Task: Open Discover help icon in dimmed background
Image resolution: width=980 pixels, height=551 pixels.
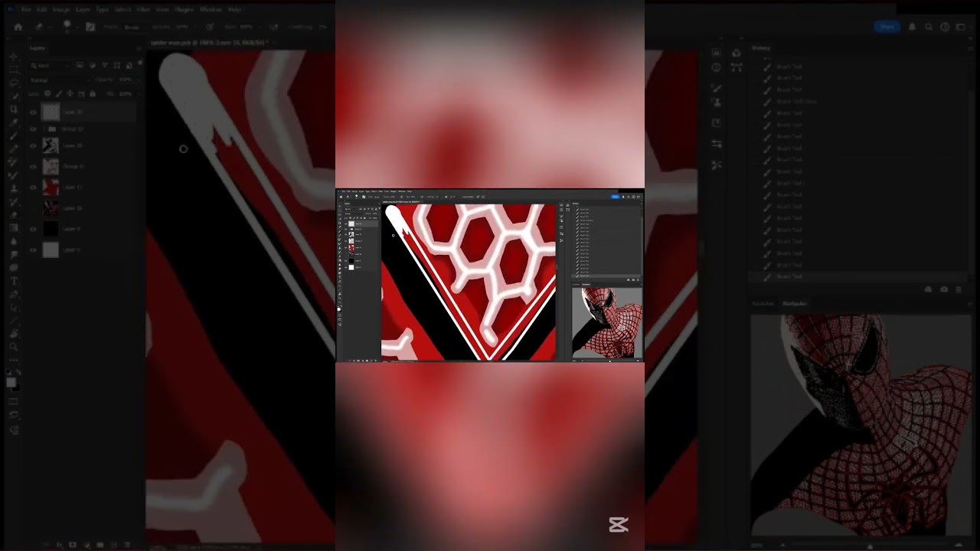Action: pyautogui.click(x=945, y=27)
